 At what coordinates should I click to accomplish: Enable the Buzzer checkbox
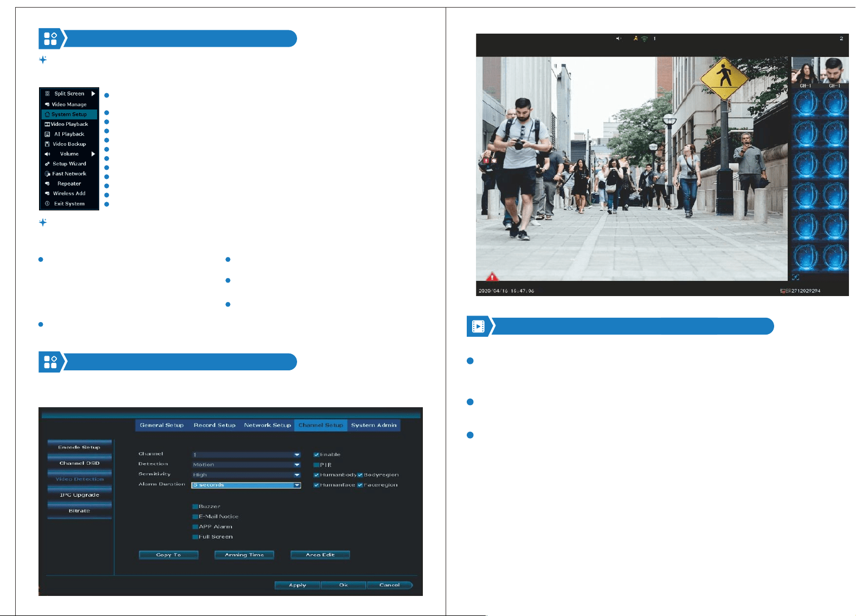[x=195, y=506]
